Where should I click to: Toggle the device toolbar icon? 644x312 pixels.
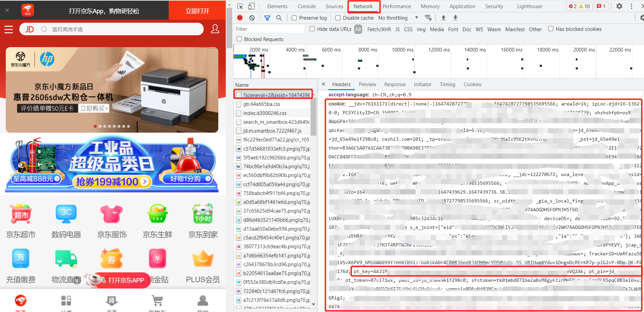pos(251,6)
